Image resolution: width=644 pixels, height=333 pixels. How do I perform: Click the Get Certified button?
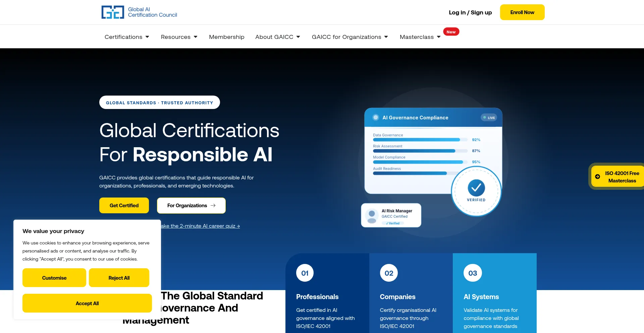pos(124,206)
